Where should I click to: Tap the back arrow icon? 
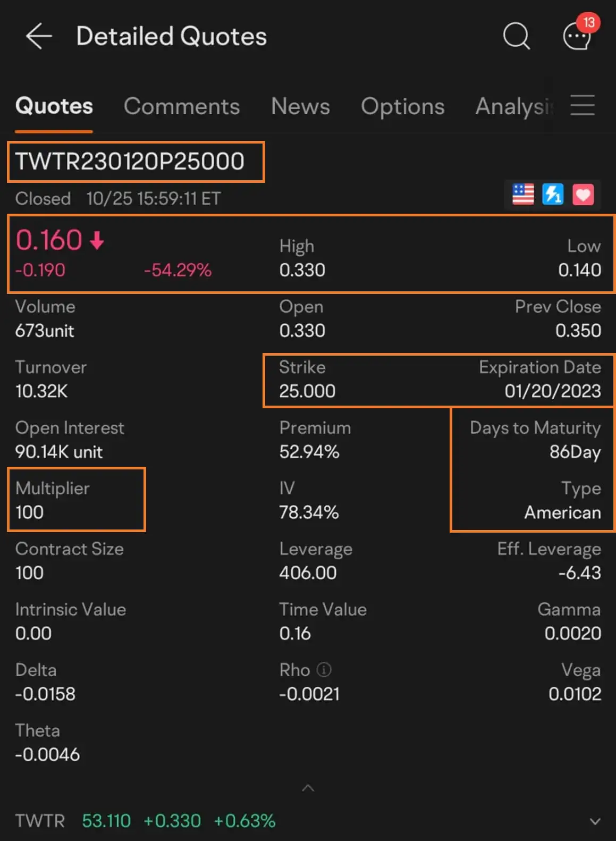point(39,36)
